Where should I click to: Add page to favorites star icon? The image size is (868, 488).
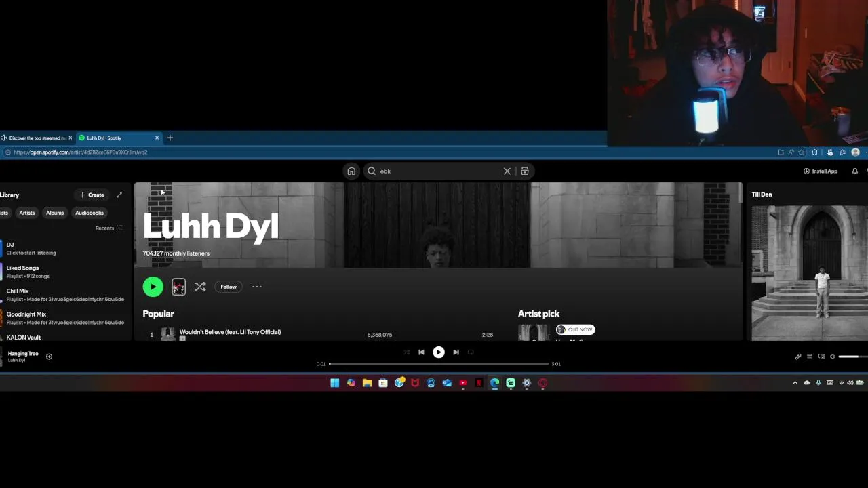pyautogui.click(x=802, y=152)
